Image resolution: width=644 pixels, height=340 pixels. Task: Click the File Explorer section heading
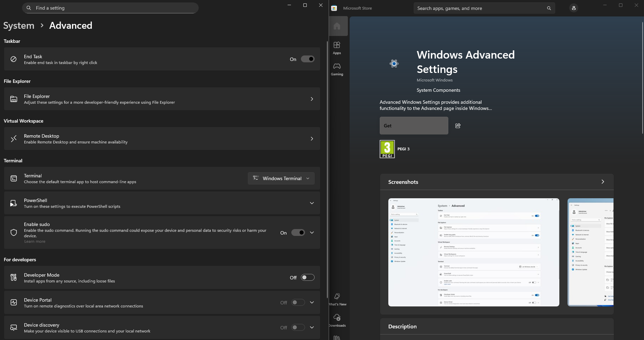pos(17,81)
